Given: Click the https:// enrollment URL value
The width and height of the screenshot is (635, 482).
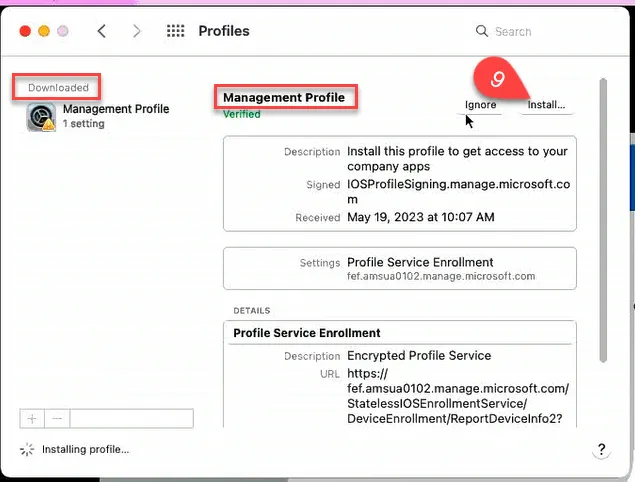Looking at the screenshot, I should [458, 396].
